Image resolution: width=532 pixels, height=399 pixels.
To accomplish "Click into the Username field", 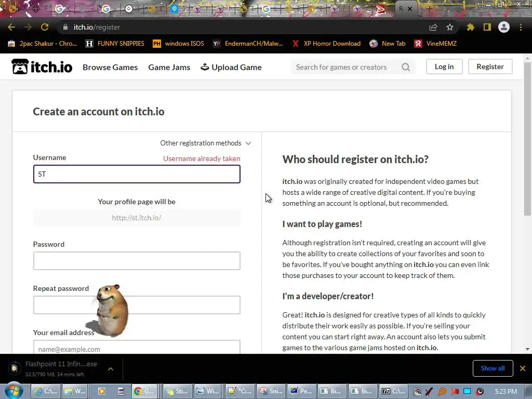I will 137,174.
